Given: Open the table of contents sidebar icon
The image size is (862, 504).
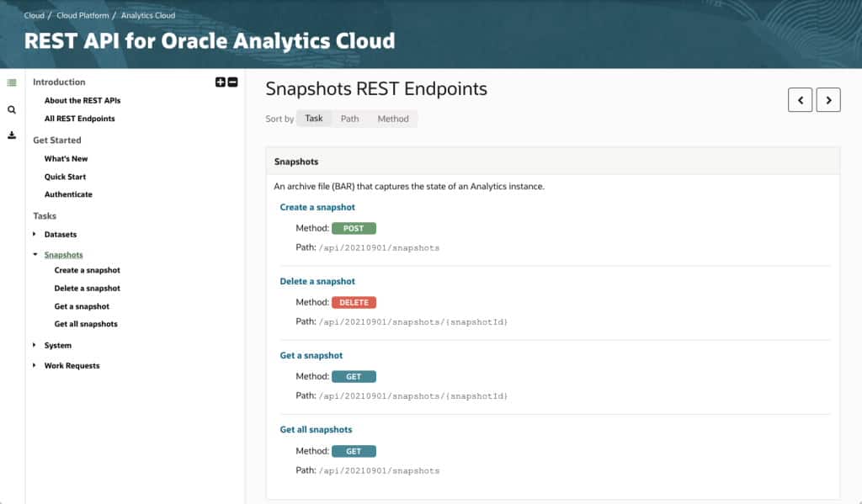Looking at the screenshot, I should point(11,82).
